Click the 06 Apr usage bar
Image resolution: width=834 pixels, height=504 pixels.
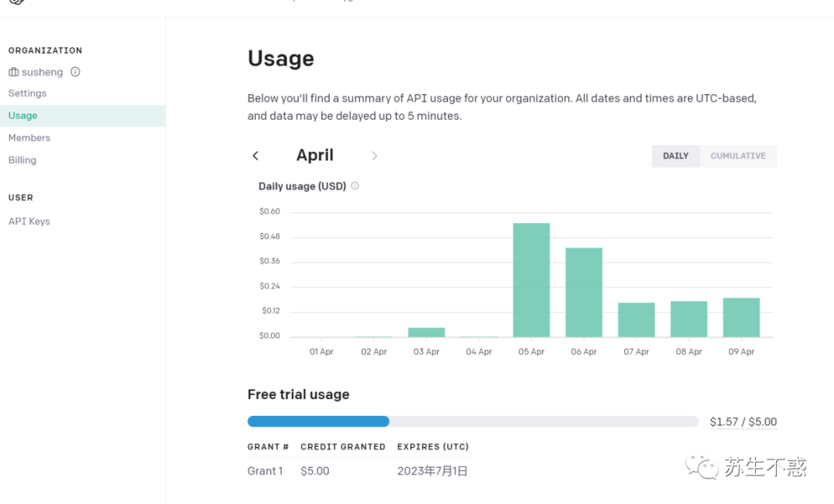pyautogui.click(x=584, y=293)
